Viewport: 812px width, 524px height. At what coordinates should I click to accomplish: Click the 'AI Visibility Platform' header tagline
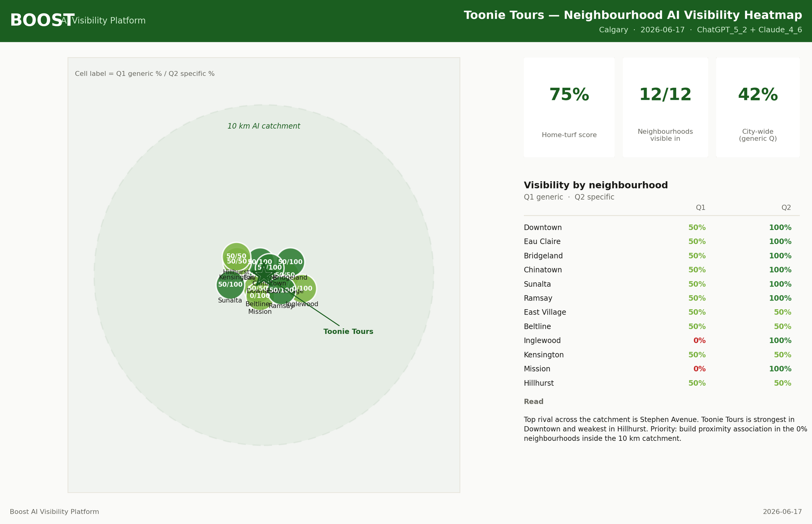tap(103, 21)
